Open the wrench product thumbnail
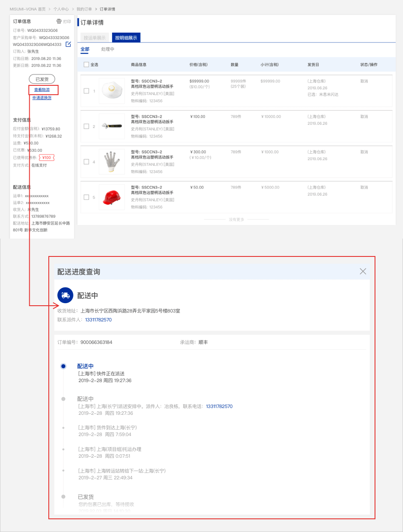 point(112,126)
